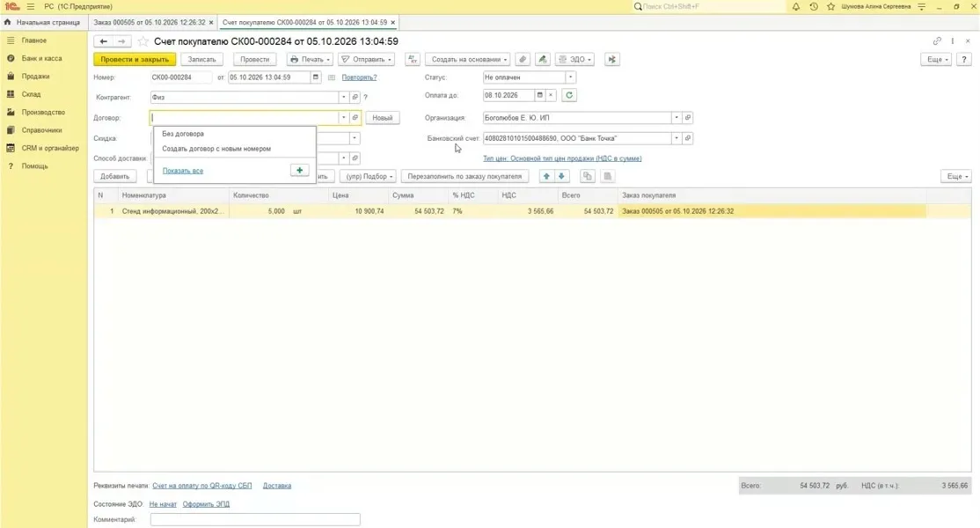Screen dimensions: 980x528
Task: Click the copy rows icon above the table
Action: (587, 176)
